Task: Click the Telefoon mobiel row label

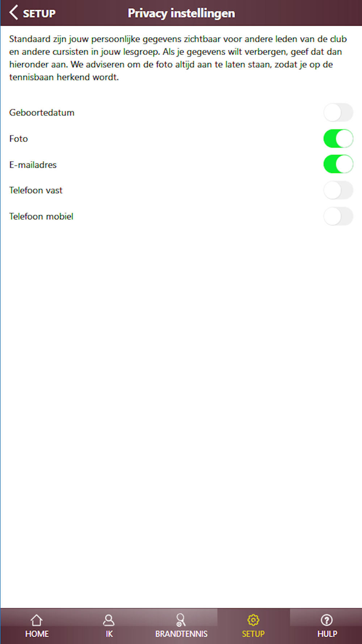Action: click(x=41, y=216)
